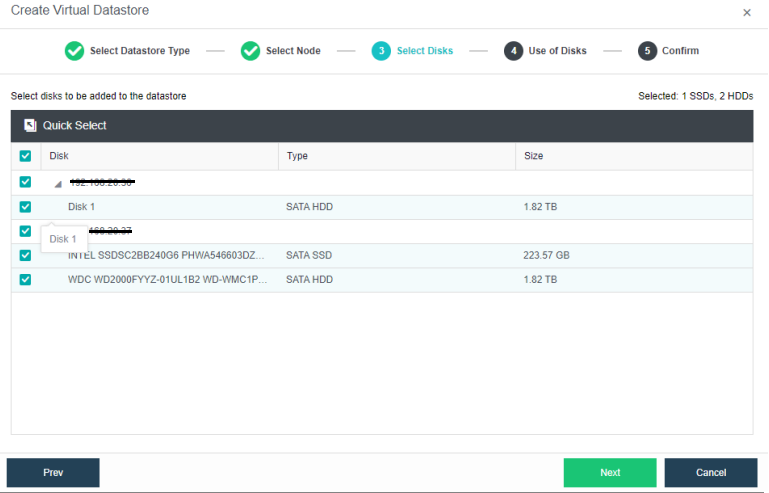Screen dimensions: 769x493
Task: Click step 4 Use of Disks circle
Action: click(513, 51)
